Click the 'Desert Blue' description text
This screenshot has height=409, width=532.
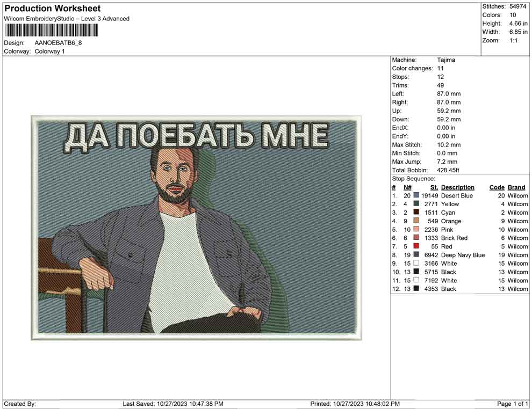457,195
